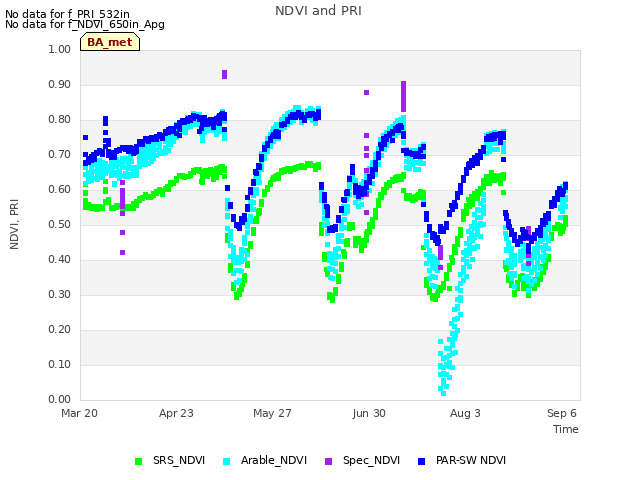Click the 0.30 y-axis tick label
640x480 pixels.
pos(60,294)
